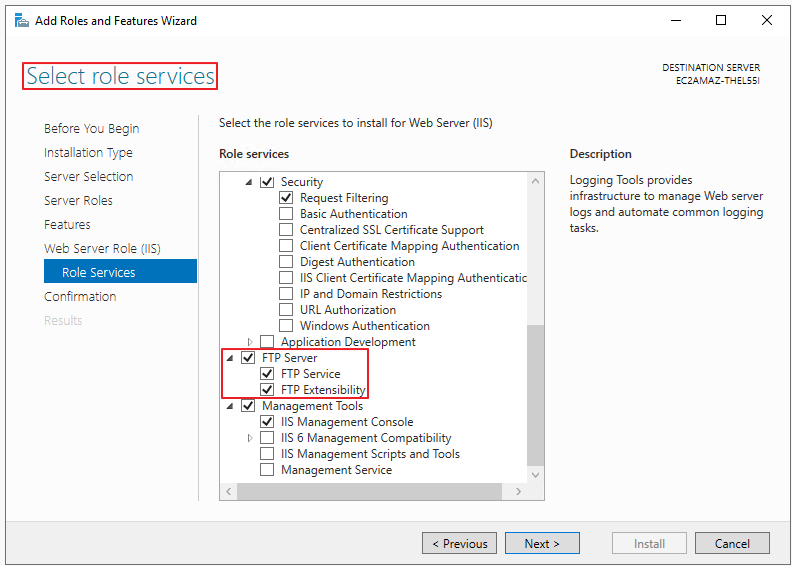Maximize the wizard window
This screenshot has width=792, height=566.
[721, 20]
